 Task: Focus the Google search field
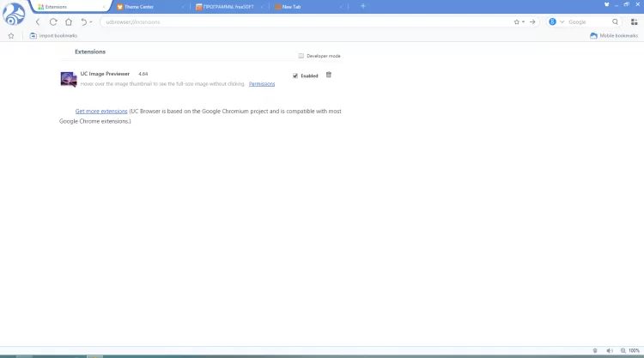[588, 22]
